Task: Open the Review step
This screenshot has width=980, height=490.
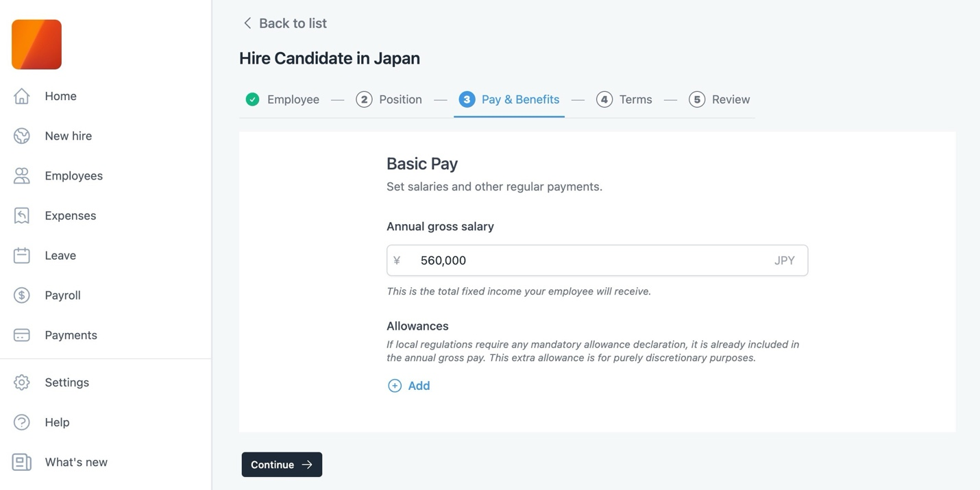Action: [720, 99]
